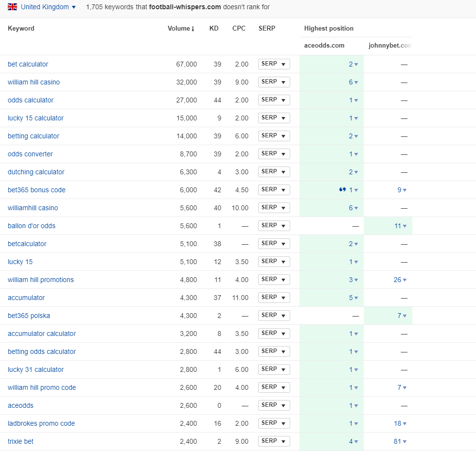This screenshot has height=451, width=476.
Task: Open SERP dropdown for dutching calculator
Action: click(x=274, y=171)
